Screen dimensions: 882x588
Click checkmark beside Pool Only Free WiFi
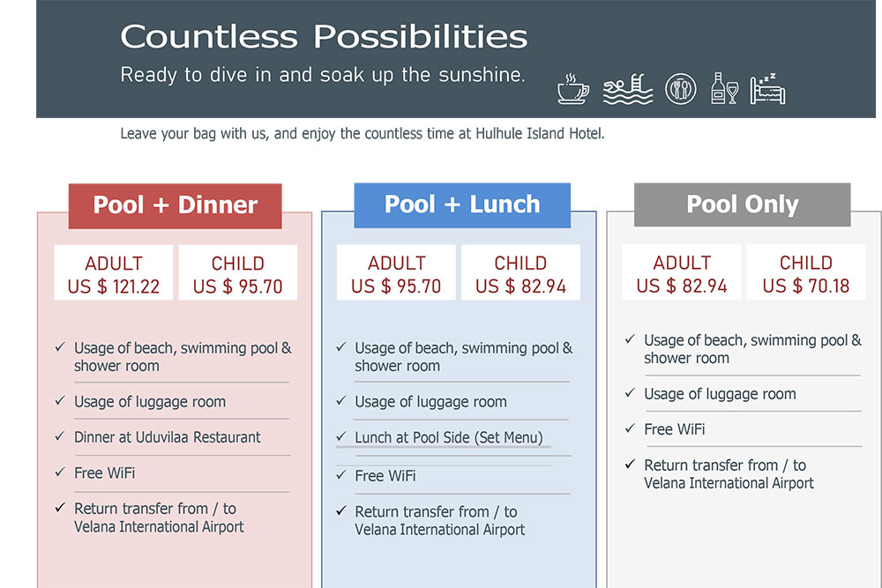pos(630,428)
